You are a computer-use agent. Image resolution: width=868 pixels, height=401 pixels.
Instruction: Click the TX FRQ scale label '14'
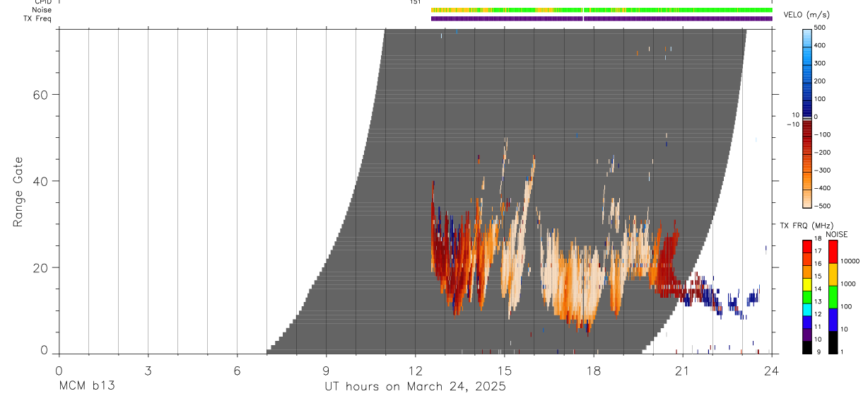coord(817,289)
